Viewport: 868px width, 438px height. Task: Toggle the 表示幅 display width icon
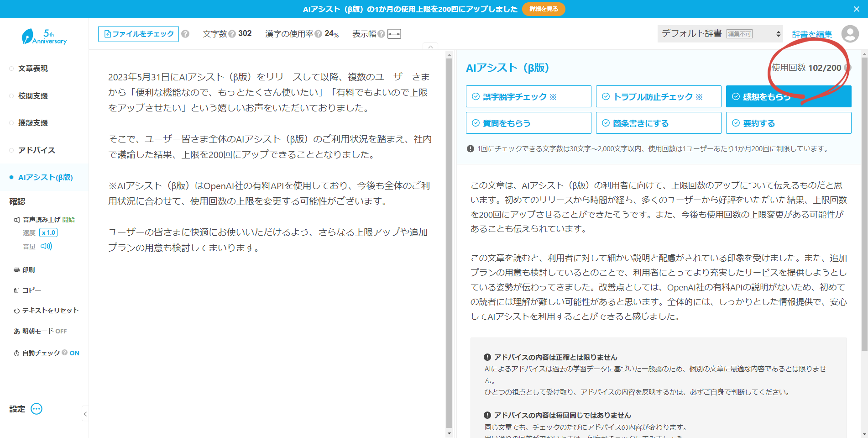pyautogui.click(x=394, y=34)
